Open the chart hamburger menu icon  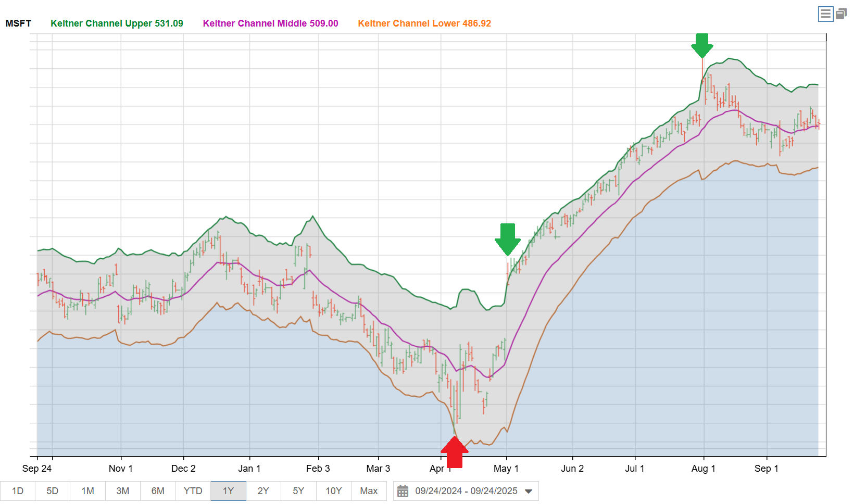(825, 14)
